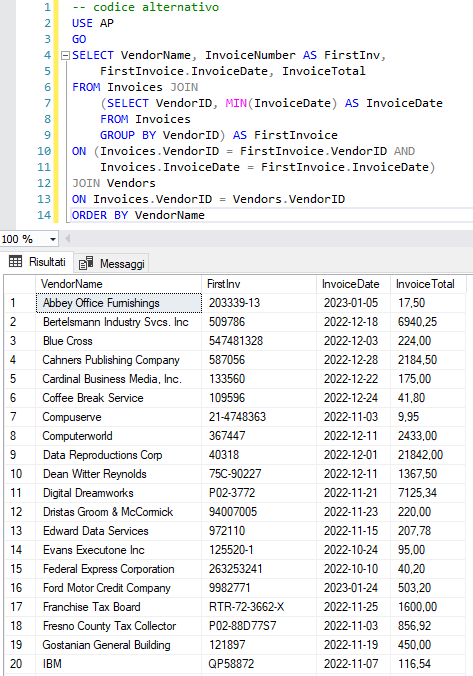Select the Evans Executone Inc cell
Screen dimensions: 473x676
coord(119,550)
